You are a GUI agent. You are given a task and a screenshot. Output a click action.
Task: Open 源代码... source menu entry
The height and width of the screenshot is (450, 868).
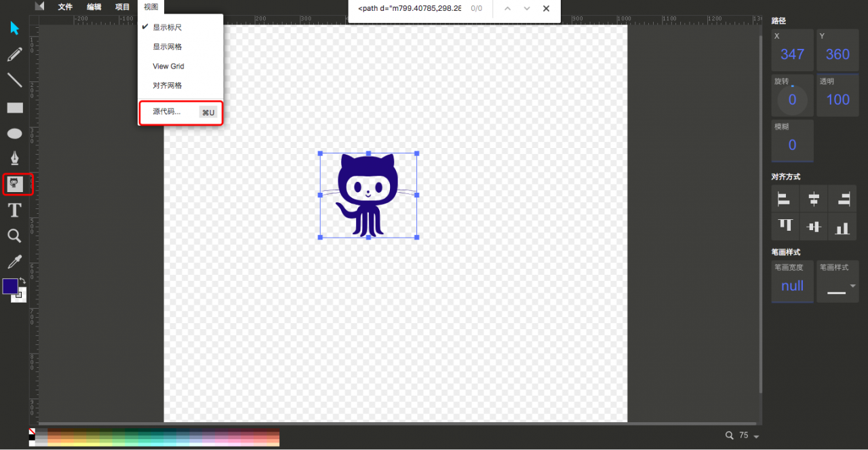coord(180,112)
